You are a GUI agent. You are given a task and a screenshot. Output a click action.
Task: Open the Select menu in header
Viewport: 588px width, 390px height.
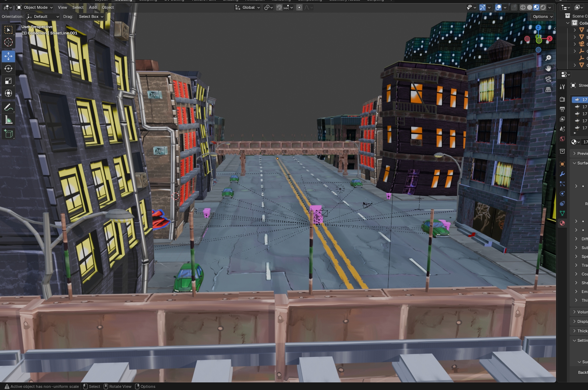click(78, 7)
